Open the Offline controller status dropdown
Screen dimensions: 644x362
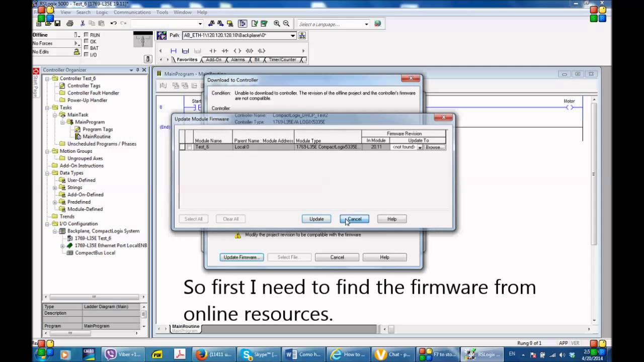[x=77, y=35]
